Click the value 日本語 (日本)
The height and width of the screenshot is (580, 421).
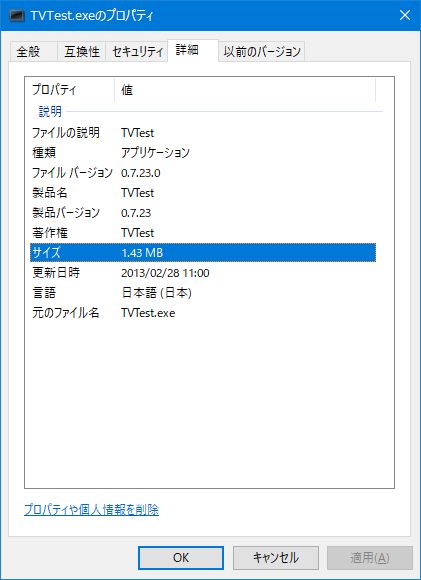pyautogui.click(x=156, y=293)
